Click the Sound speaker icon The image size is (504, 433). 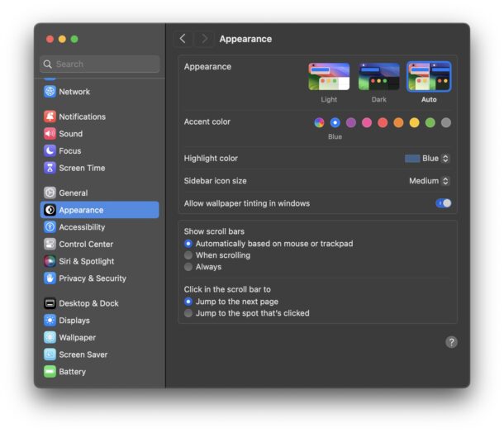(x=50, y=133)
